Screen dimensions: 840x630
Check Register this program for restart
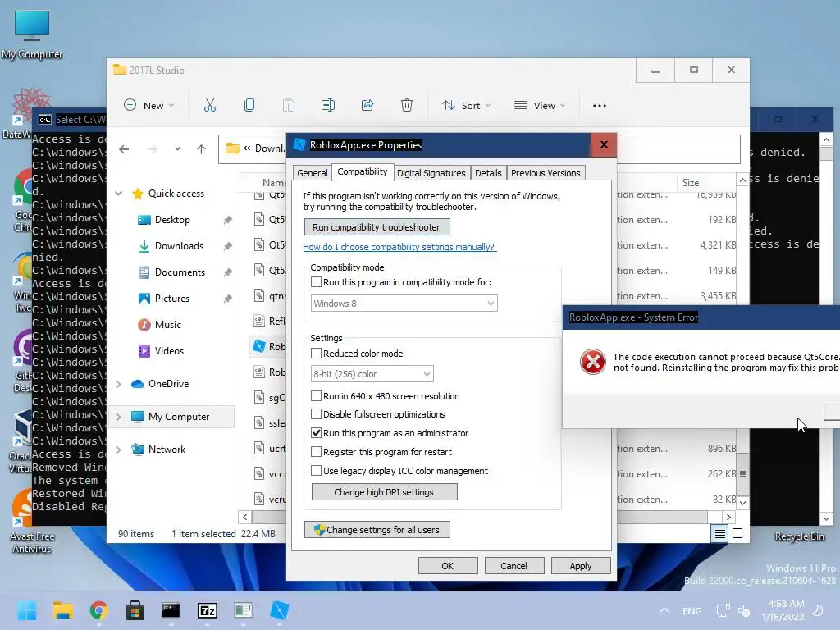[x=316, y=452]
